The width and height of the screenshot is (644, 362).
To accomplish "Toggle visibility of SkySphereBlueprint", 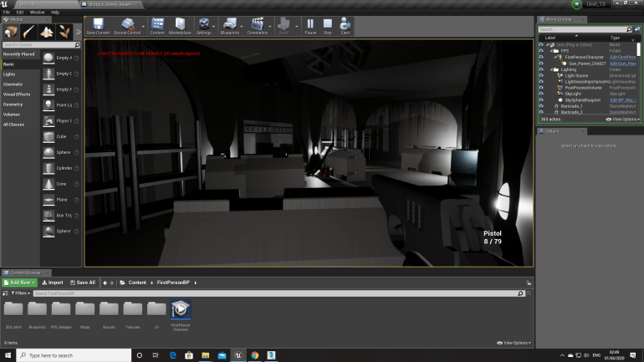I will point(541,100).
